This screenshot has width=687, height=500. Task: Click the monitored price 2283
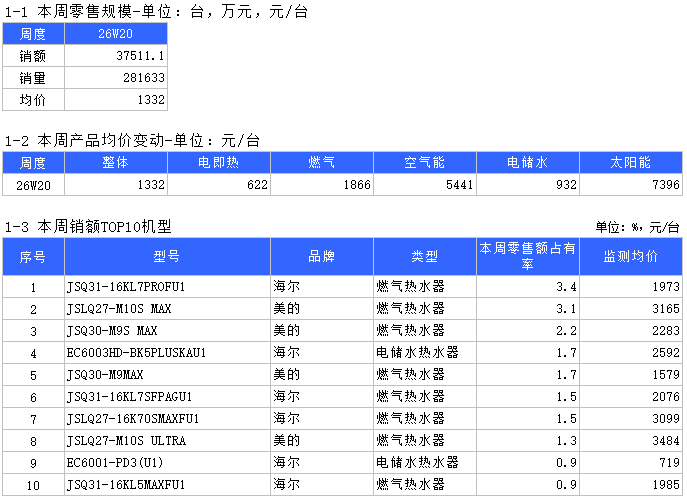coord(666,330)
